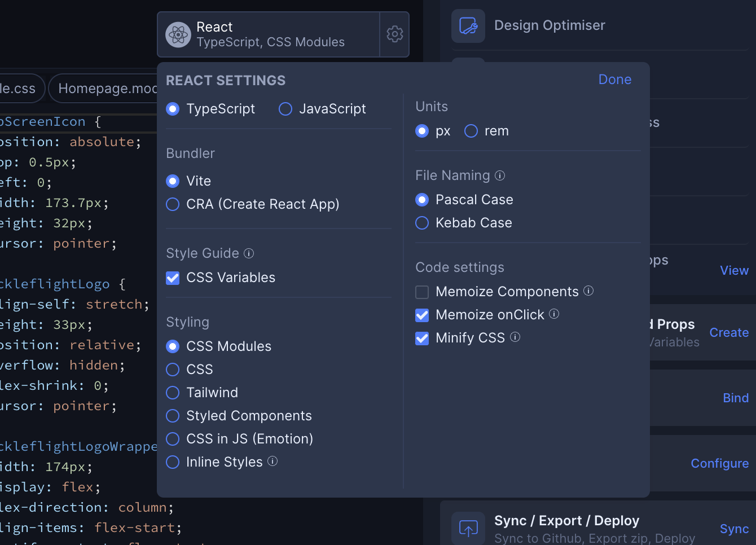This screenshot has width=756, height=545.
Task: Click the Design Optimiser title
Action: [550, 25]
